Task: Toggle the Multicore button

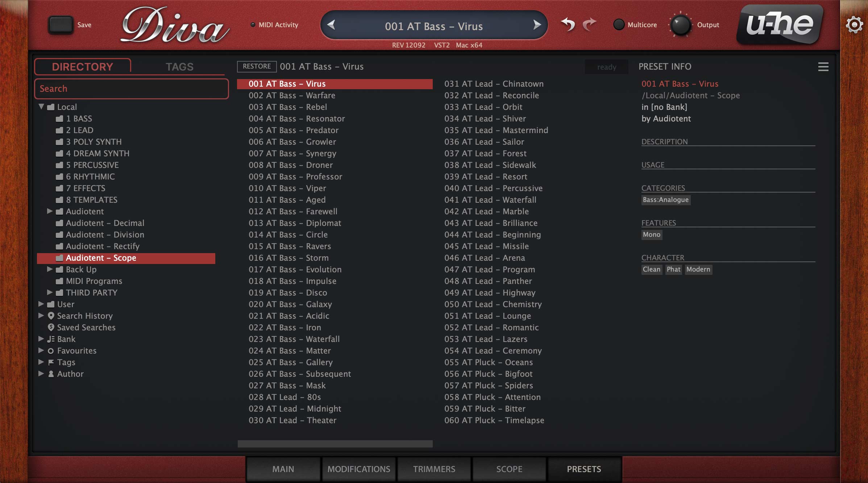Action: point(619,25)
